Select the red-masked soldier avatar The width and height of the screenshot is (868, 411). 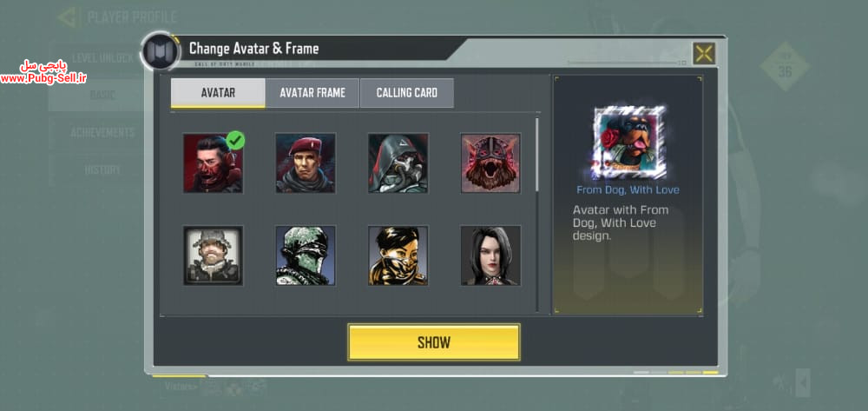[214, 162]
